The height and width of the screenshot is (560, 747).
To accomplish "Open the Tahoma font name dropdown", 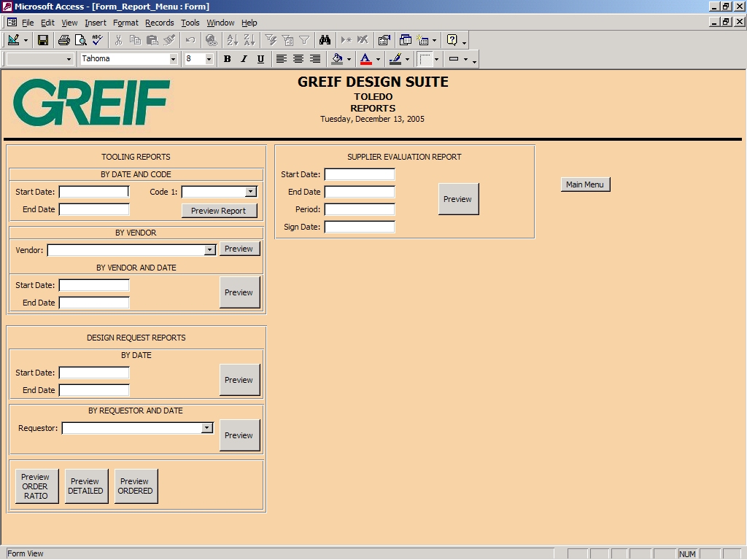I will point(173,59).
